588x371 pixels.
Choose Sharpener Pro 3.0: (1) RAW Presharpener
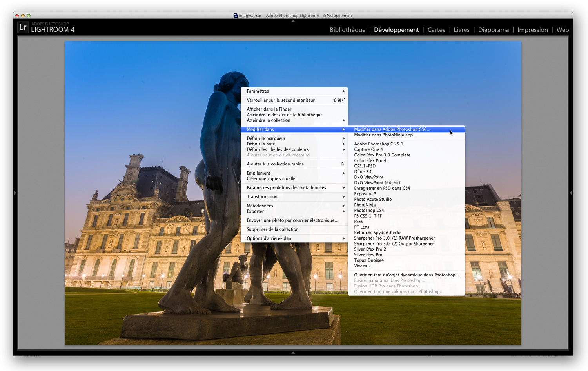[x=407, y=238]
